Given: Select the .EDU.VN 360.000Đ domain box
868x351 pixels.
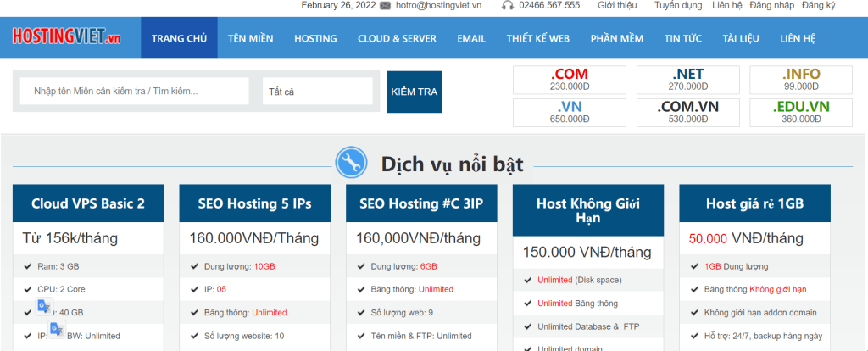Looking at the screenshot, I should tap(801, 113).
